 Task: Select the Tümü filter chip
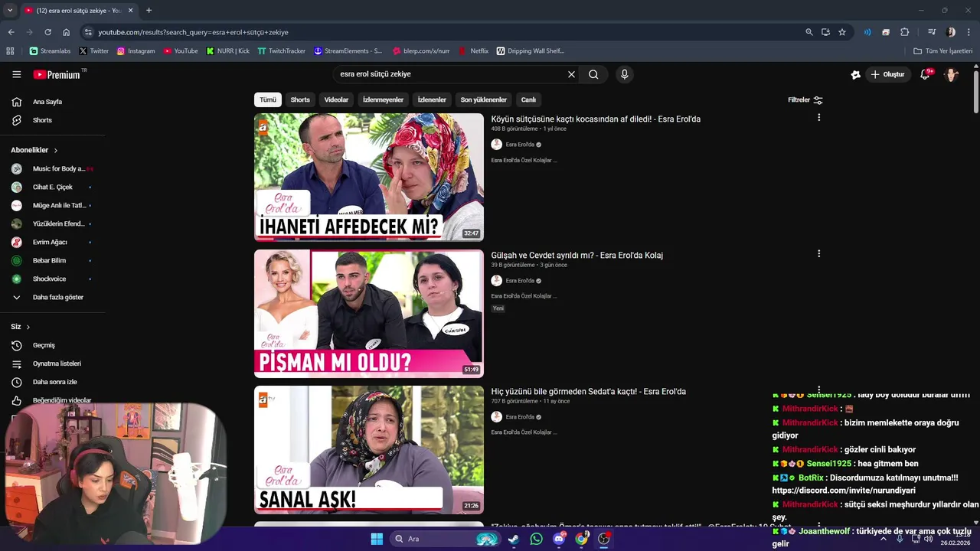click(268, 99)
